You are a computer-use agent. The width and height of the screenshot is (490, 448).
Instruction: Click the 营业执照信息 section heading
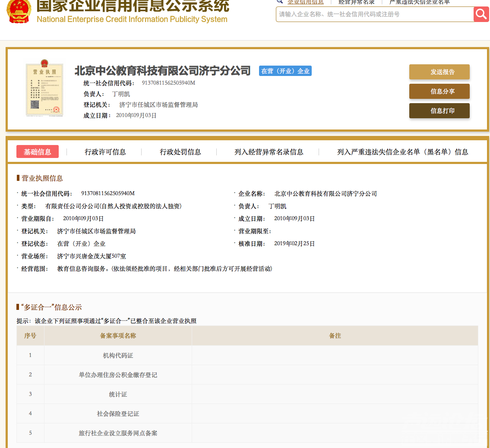(x=42, y=178)
